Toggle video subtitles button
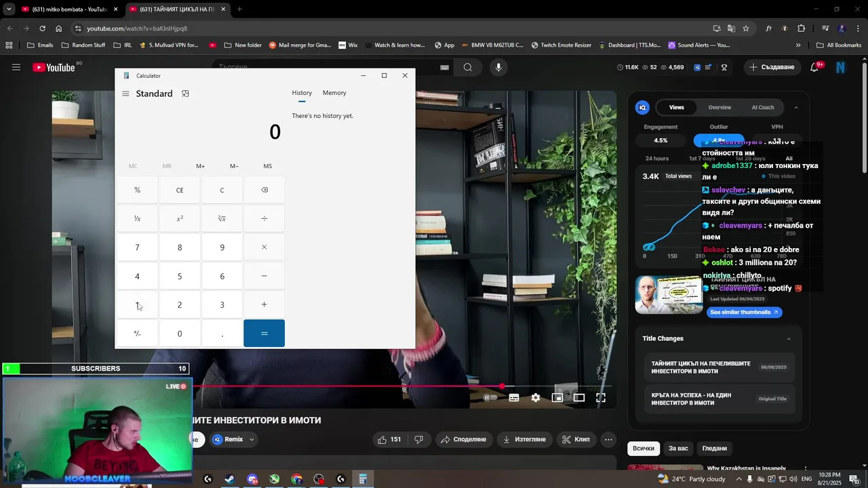The width and height of the screenshot is (868, 488). pos(514,398)
